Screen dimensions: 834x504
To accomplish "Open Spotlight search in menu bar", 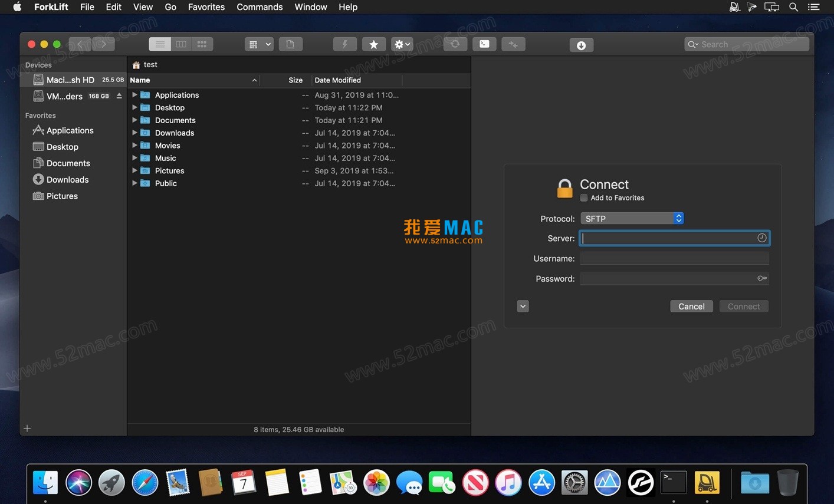I will click(794, 7).
